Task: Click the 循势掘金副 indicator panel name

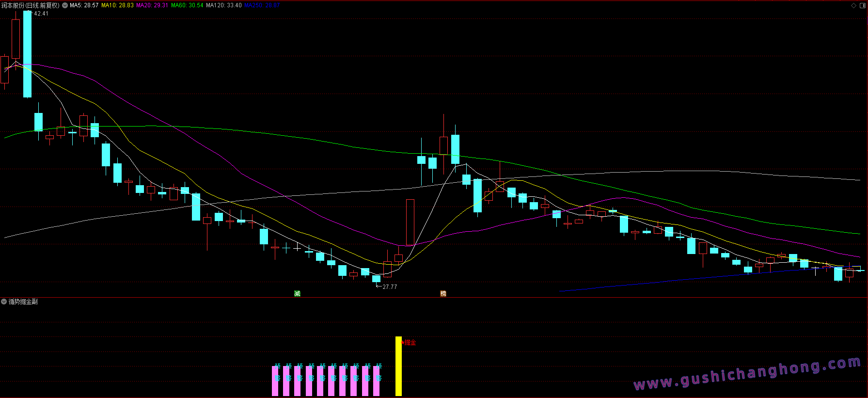Action: click(x=23, y=302)
